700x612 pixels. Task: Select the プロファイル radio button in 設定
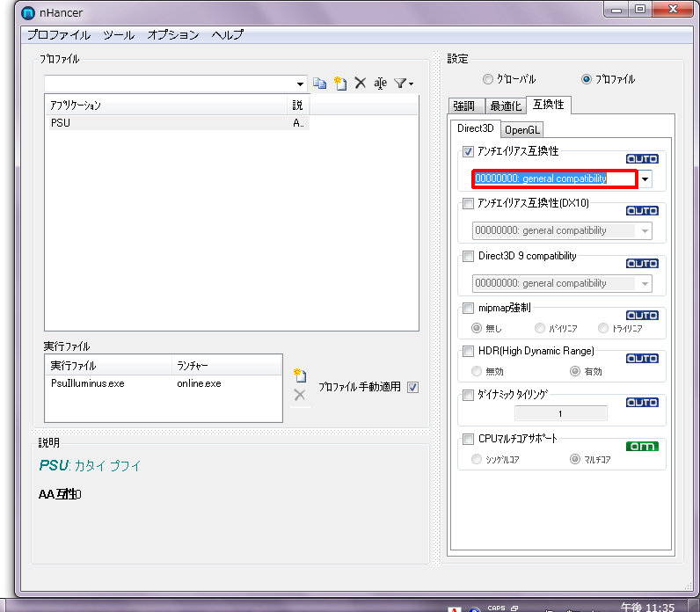(587, 79)
